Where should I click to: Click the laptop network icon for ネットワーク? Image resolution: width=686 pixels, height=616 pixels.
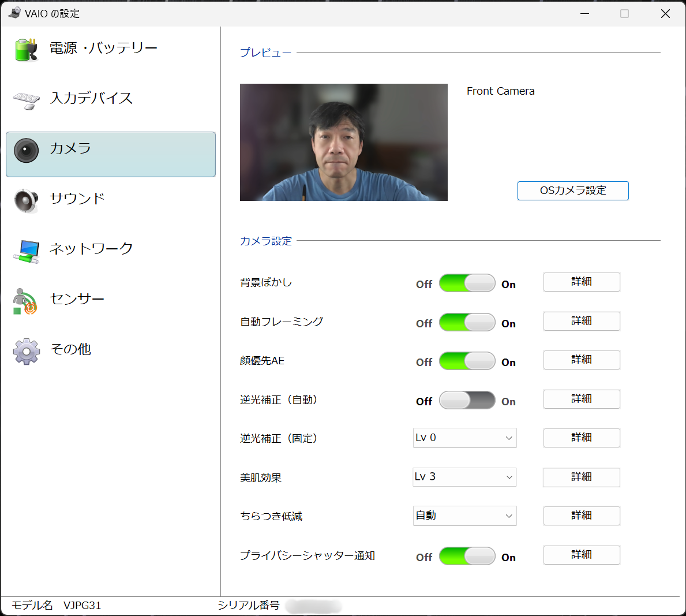[x=26, y=251]
